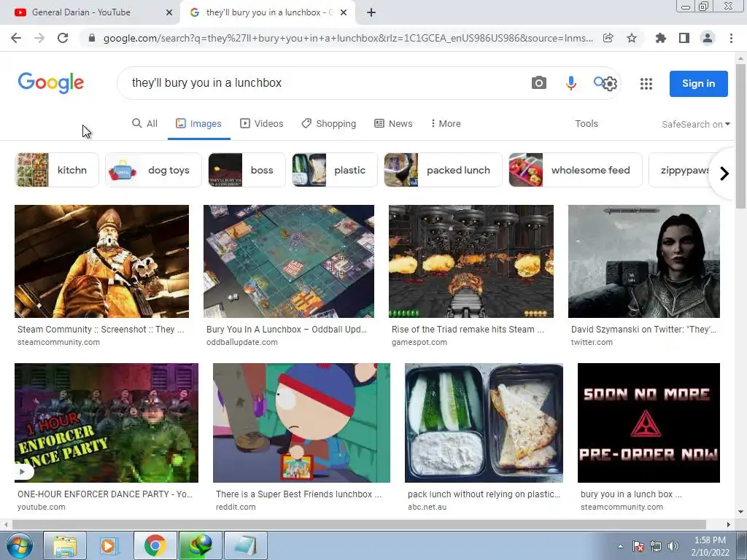Screen dimensions: 747x560
Task: Search by image camera icon
Action: point(539,83)
